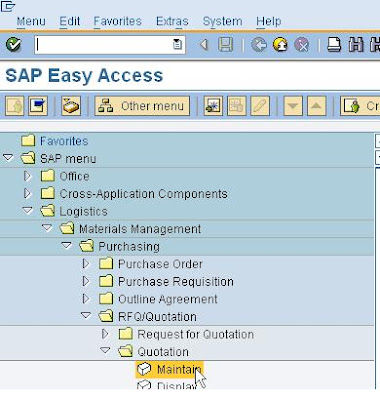Image resolution: width=380 pixels, height=400 pixels.
Task: Click the SAP menu toolbar icon
Action: point(38,106)
